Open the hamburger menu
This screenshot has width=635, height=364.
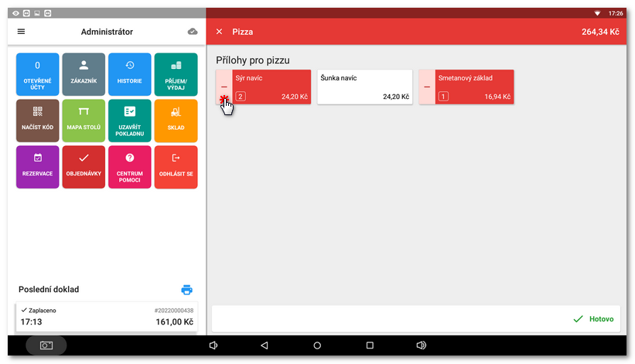(x=21, y=32)
